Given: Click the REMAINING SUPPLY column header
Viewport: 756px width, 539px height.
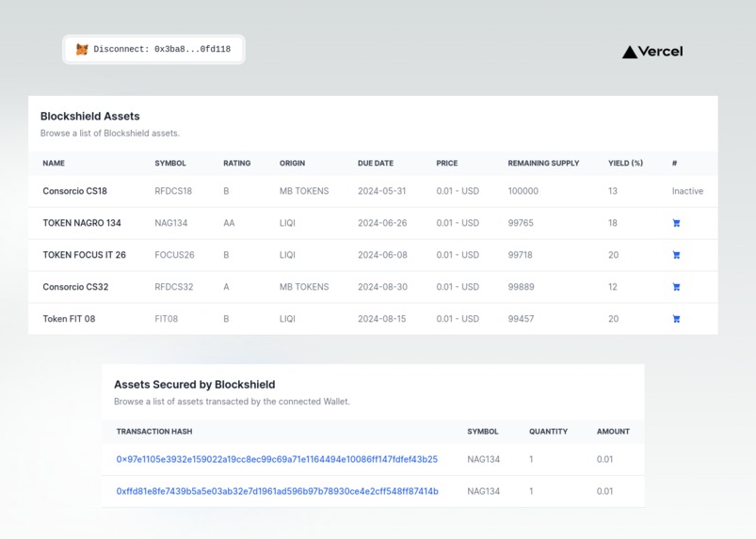Looking at the screenshot, I should coord(543,164).
